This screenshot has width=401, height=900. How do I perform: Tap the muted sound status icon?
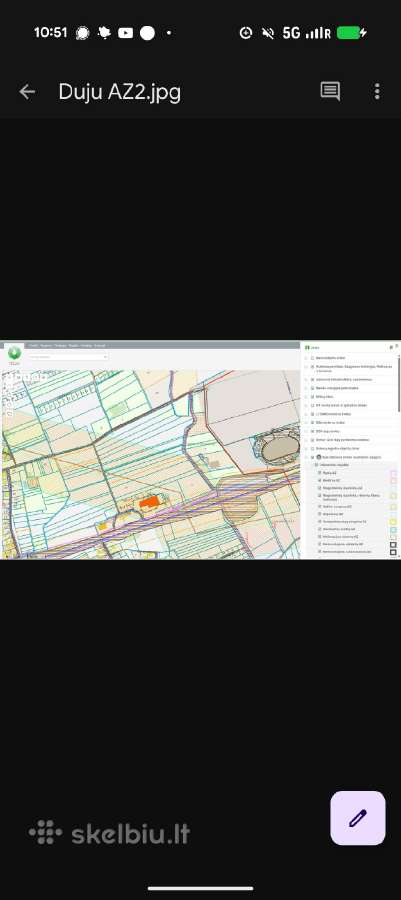(x=267, y=33)
